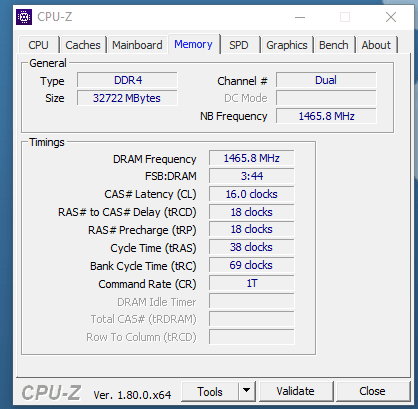The height and width of the screenshot is (409, 418).
Task: Switch to the SPD tab
Action: [239, 45]
